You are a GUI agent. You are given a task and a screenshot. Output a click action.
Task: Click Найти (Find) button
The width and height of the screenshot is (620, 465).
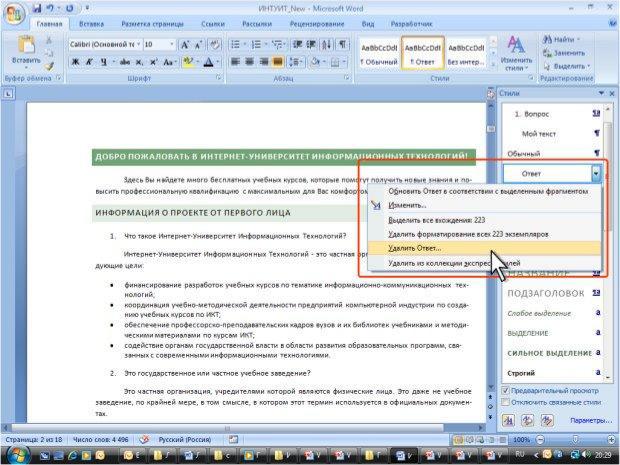562,40
